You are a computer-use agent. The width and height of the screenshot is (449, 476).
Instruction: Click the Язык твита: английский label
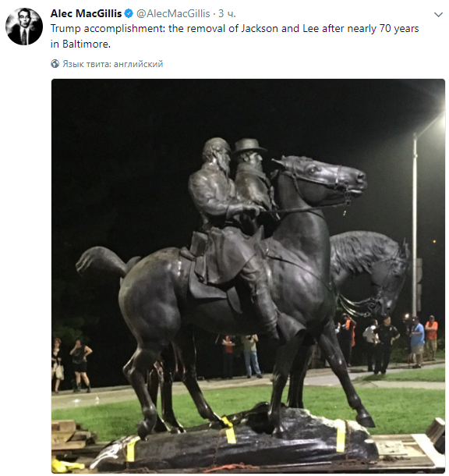point(113,64)
